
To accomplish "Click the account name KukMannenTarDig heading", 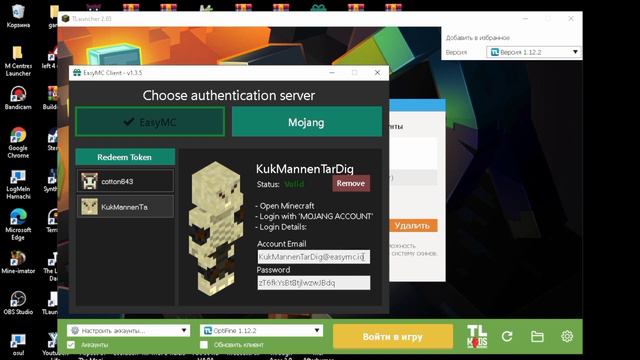I will (304, 169).
